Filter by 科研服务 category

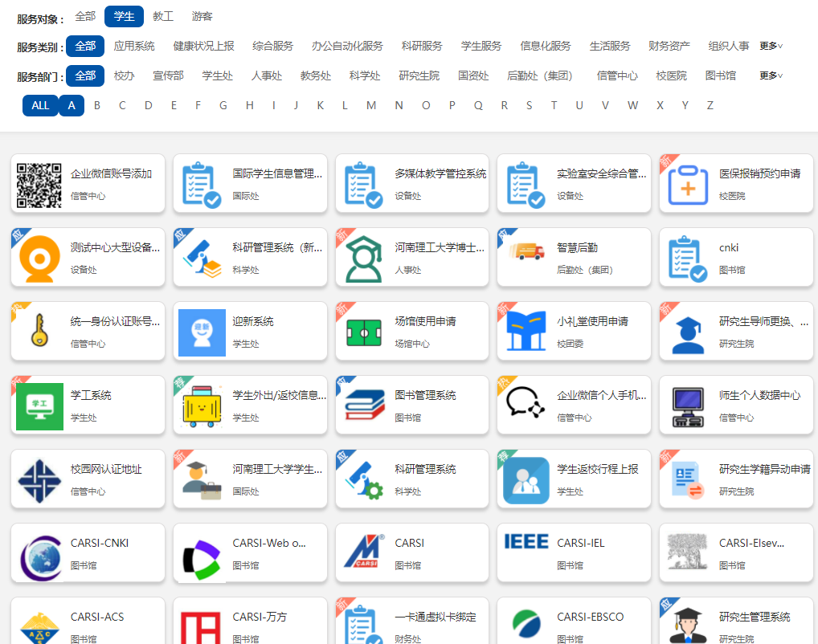tap(422, 46)
